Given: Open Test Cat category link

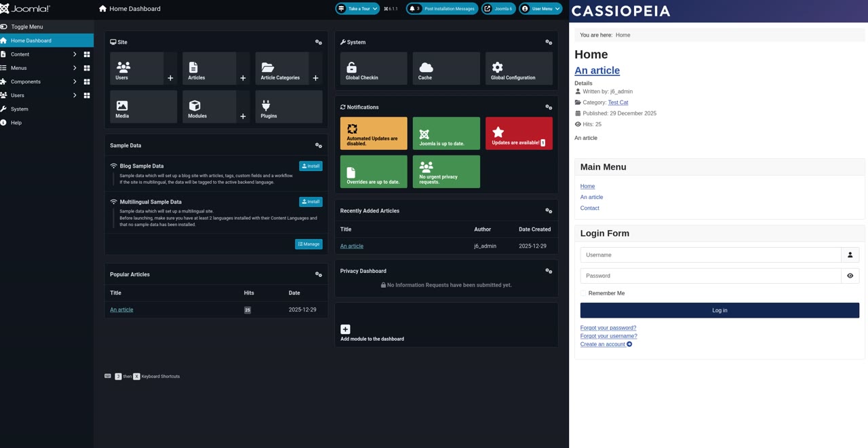Looking at the screenshot, I should tap(618, 102).
